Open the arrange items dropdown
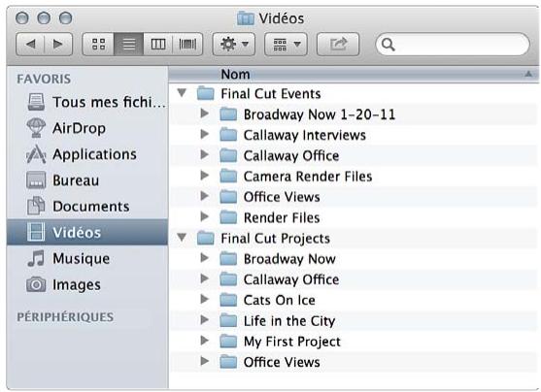The width and height of the screenshot is (541, 392). pos(286,44)
